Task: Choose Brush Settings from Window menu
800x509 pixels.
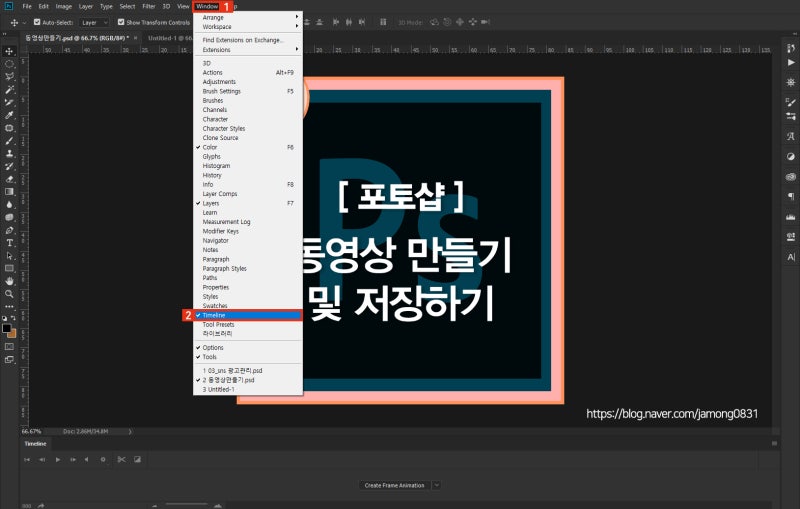Action: point(248,91)
